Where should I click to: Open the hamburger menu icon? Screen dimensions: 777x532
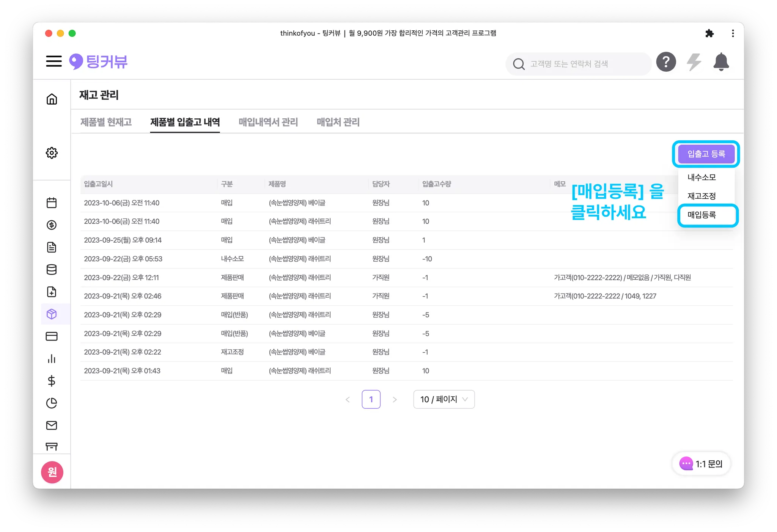(x=54, y=61)
